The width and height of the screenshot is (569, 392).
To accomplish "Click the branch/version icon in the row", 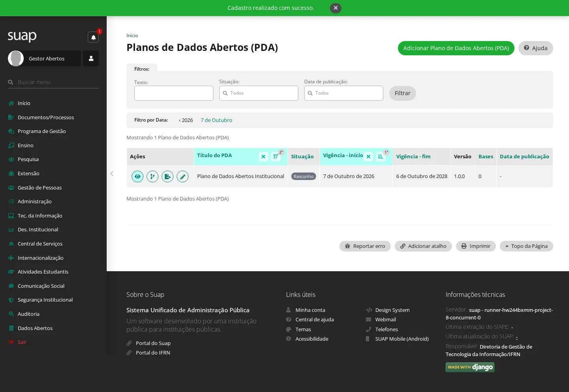I will [153, 176].
